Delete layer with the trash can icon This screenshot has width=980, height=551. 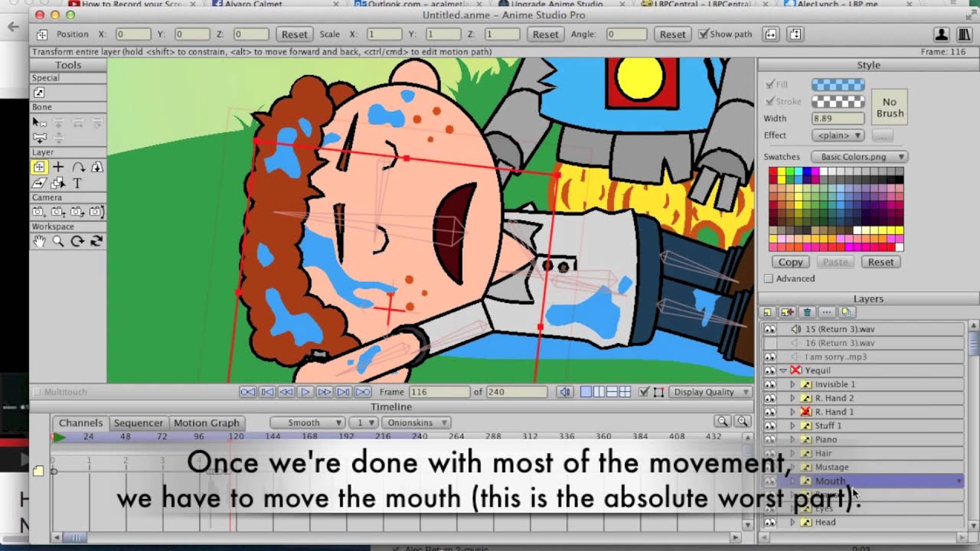[x=807, y=312]
